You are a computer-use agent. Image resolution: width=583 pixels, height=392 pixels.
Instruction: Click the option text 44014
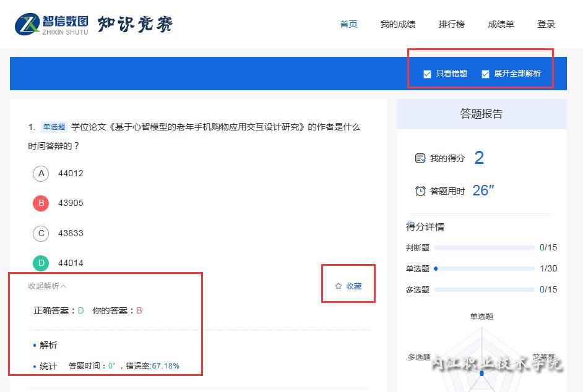coord(71,263)
